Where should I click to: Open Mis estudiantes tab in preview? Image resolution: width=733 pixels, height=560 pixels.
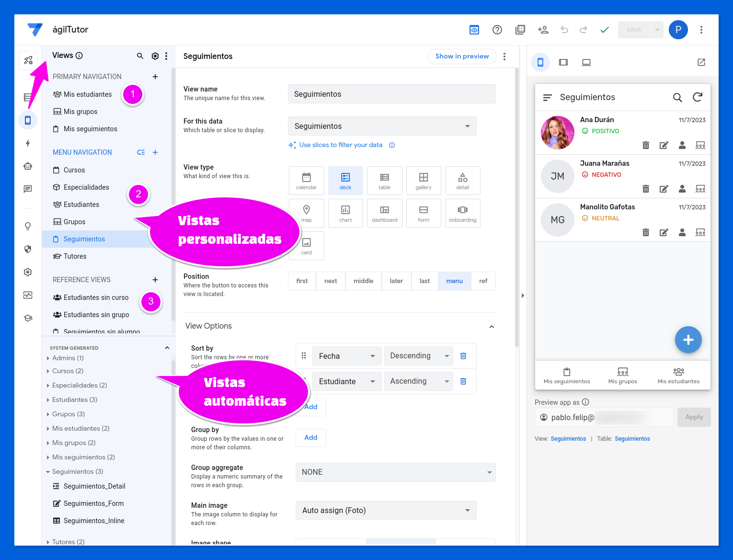point(678,376)
